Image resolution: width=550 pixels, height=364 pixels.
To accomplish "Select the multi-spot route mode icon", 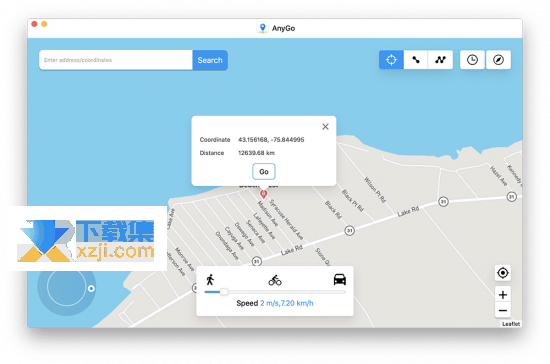I will pos(440,60).
